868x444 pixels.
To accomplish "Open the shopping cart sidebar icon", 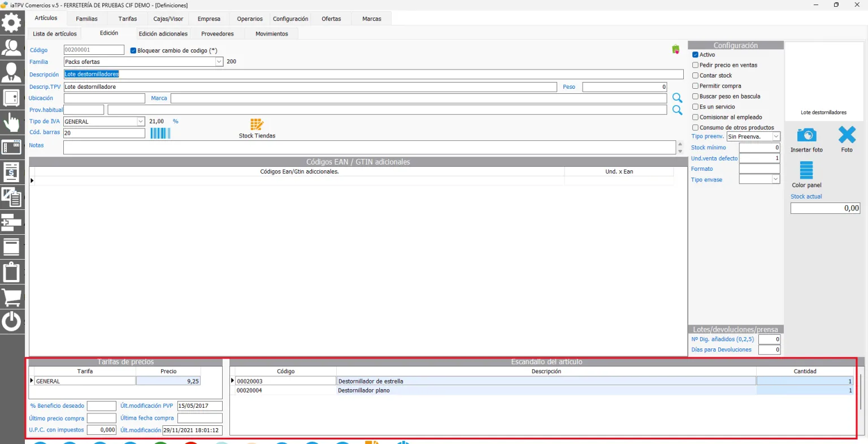I will (12, 296).
